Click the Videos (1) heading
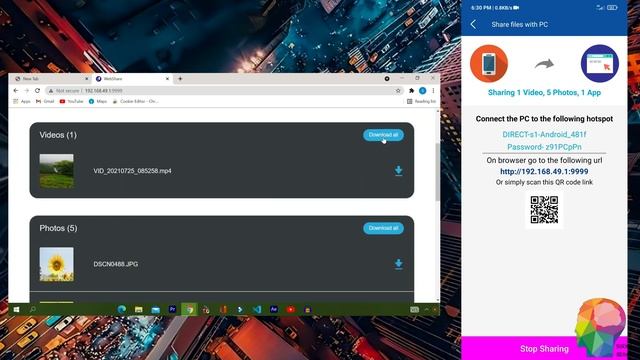 (58, 135)
